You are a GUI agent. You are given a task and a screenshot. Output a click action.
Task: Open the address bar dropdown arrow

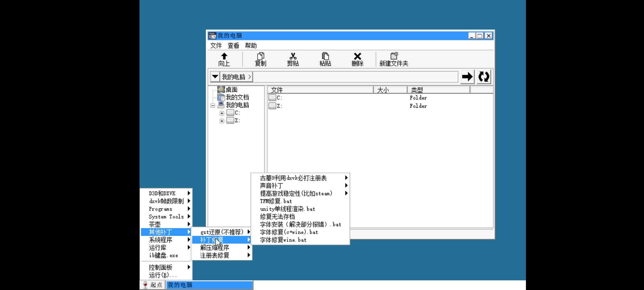click(215, 77)
